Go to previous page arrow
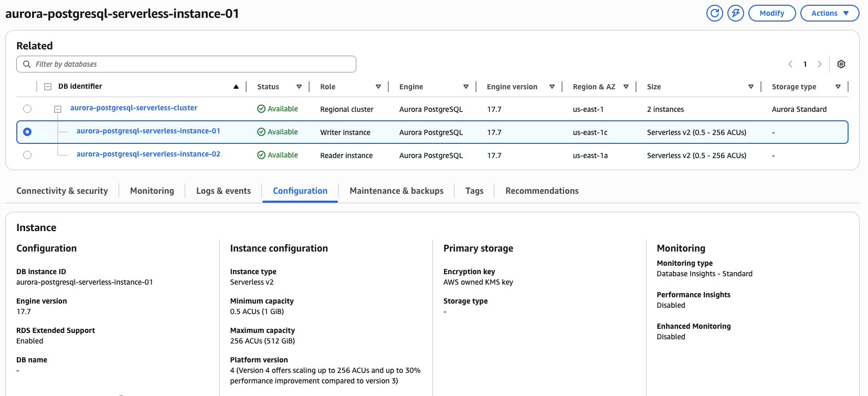The width and height of the screenshot is (868, 396). [x=790, y=64]
